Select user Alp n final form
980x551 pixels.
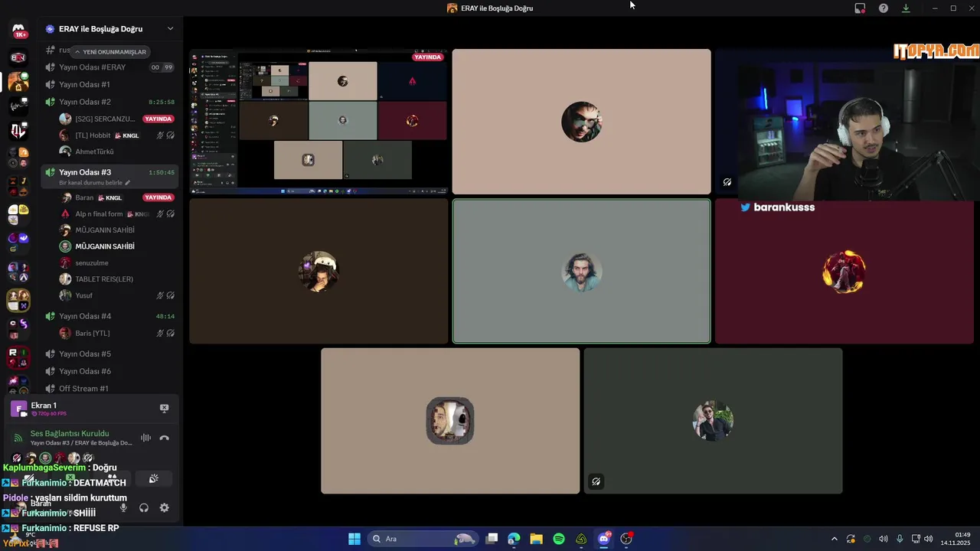point(116,214)
